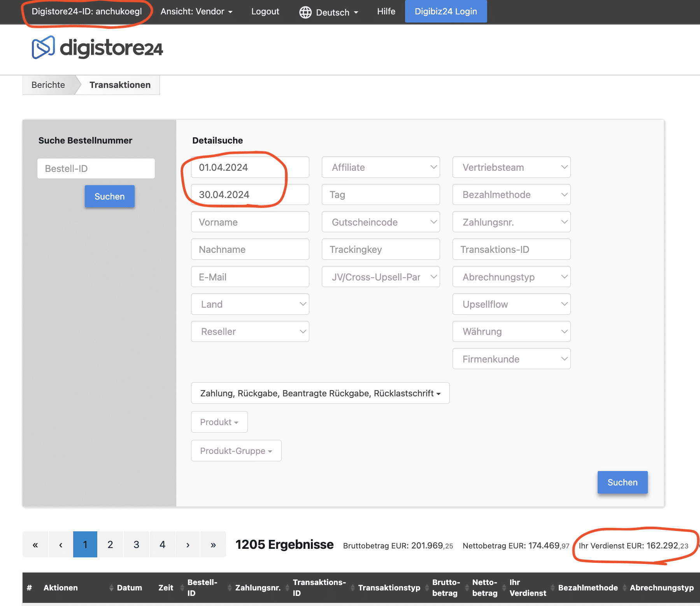The image size is (700, 606).
Task: Sort by Transaktions-ID column arrows
Action: coord(288,588)
